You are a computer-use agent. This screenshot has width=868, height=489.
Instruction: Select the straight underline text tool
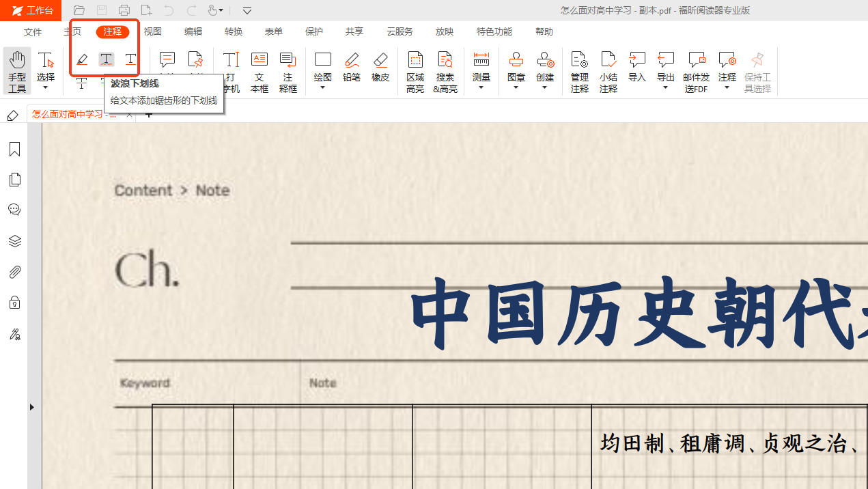tap(130, 60)
